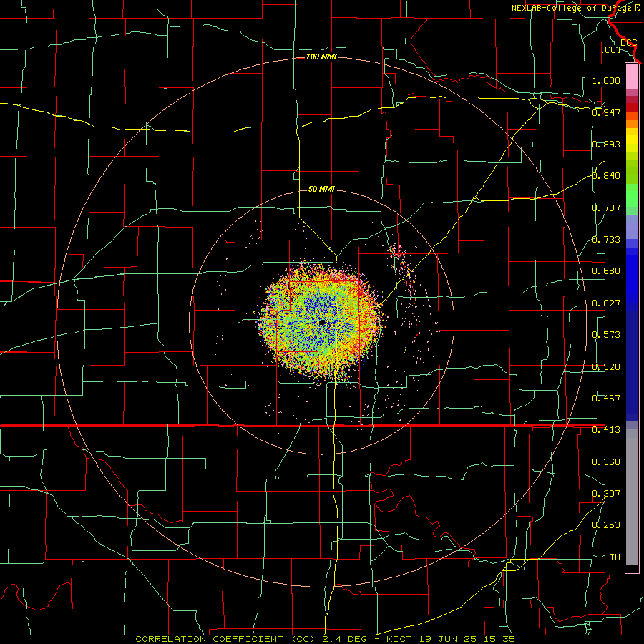Click the 0.573 color scale label
The image size is (644, 644).
[606, 335]
